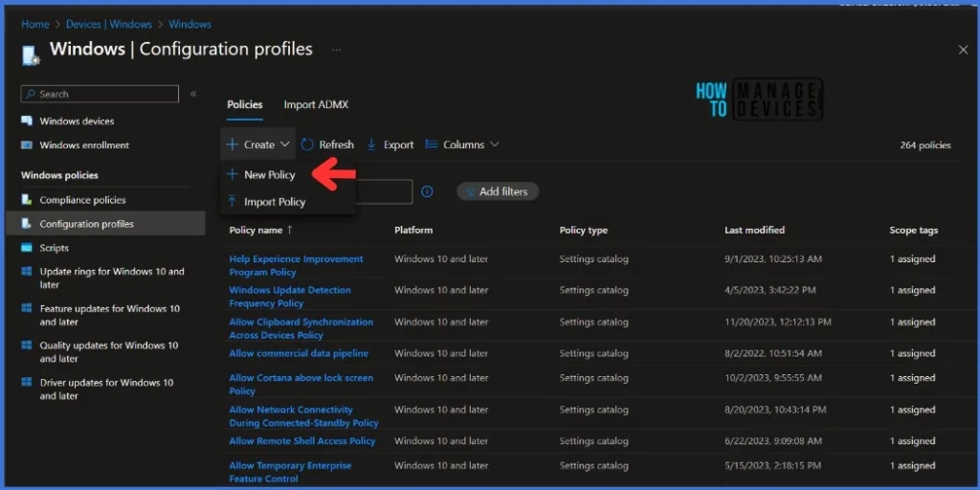Switch to the Policies tab

click(x=245, y=104)
